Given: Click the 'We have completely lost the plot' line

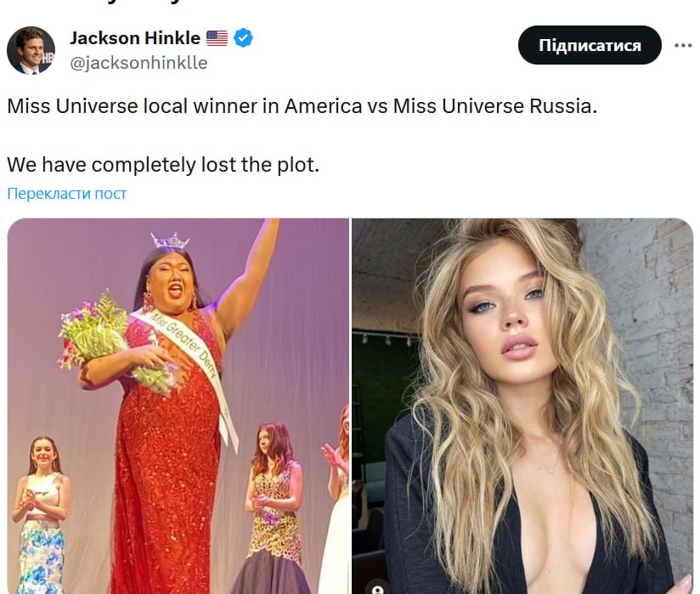Looking at the screenshot, I should click(x=163, y=165).
